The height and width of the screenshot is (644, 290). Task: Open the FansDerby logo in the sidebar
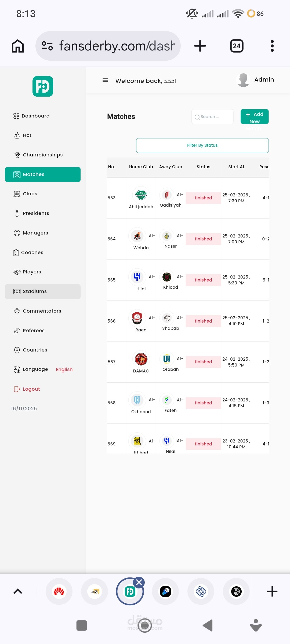[43, 86]
